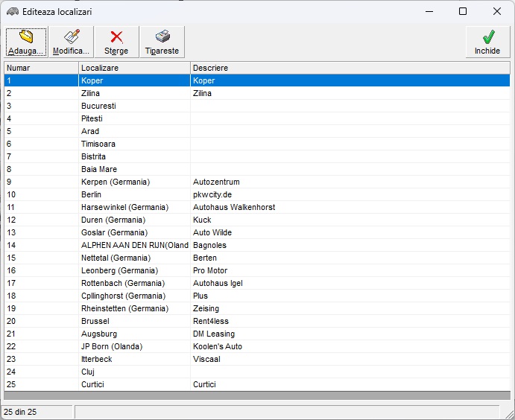Image resolution: width=515 pixels, height=420 pixels.
Task: Maximize the Editeaza localizari window
Action: (x=463, y=11)
